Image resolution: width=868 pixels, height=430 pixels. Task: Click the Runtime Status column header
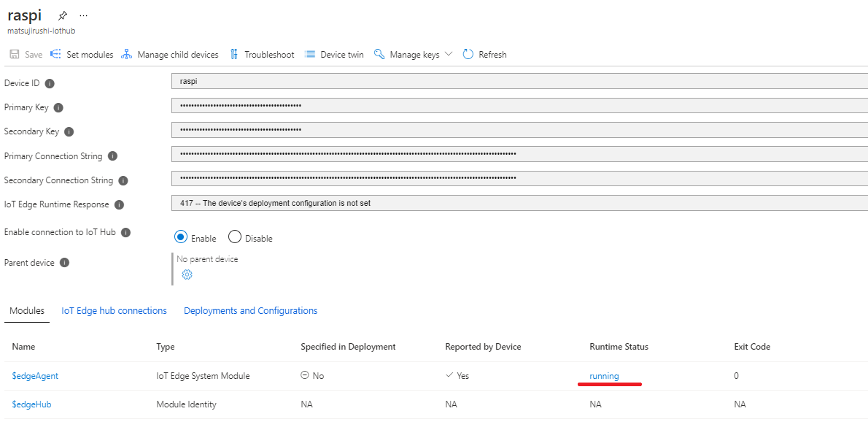pos(619,347)
